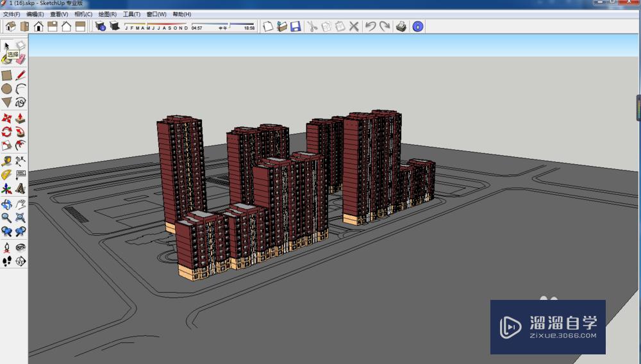
Task: Pick the Push/Pull tool
Action: point(21,118)
